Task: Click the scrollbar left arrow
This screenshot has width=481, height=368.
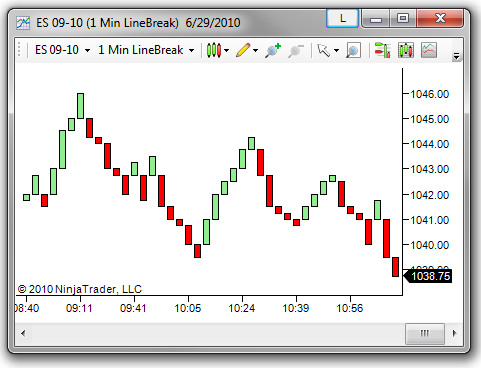Action: (23, 333)
